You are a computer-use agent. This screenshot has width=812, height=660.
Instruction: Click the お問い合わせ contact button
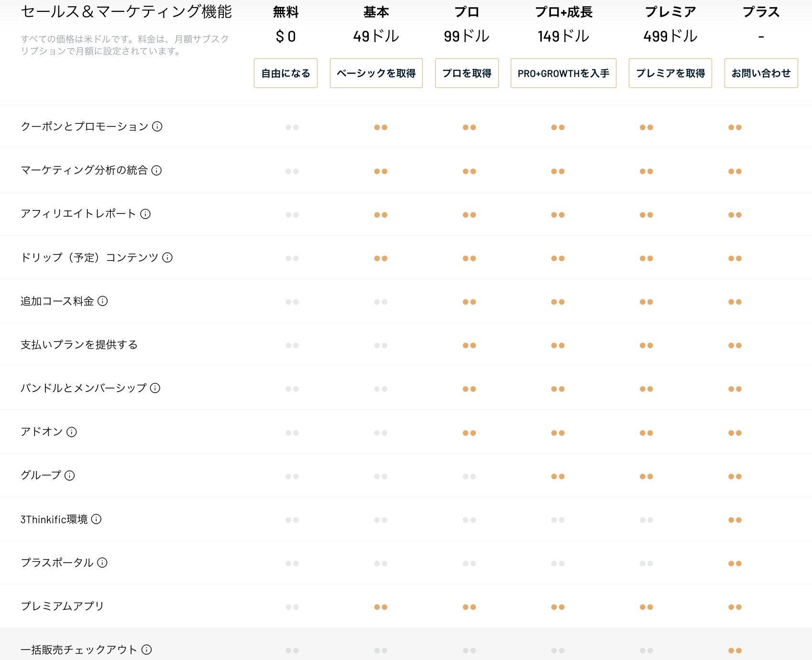coord(761,73)
